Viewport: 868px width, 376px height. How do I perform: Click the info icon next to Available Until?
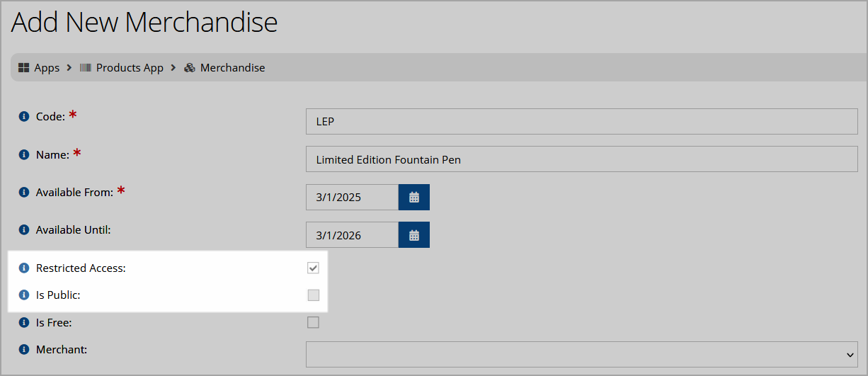coord(24,229)
